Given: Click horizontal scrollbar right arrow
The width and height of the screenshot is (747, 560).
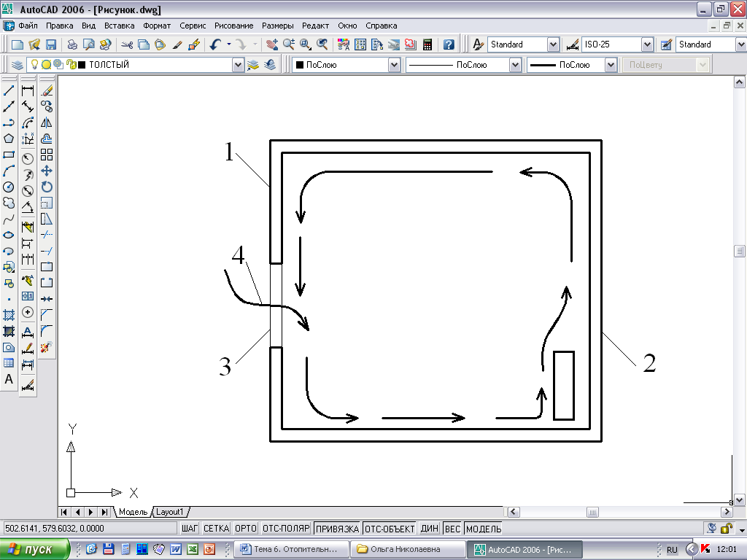Looking at the screenshot, I should 727,513.
